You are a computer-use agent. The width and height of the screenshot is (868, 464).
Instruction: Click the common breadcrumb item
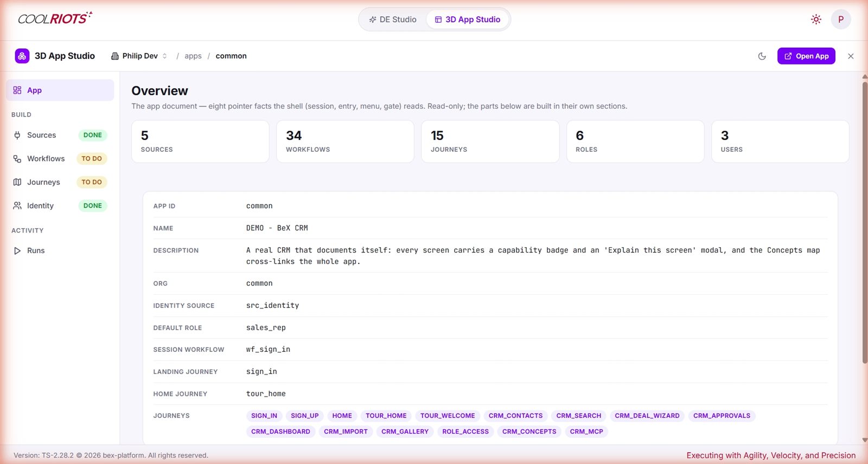[231, 56]
